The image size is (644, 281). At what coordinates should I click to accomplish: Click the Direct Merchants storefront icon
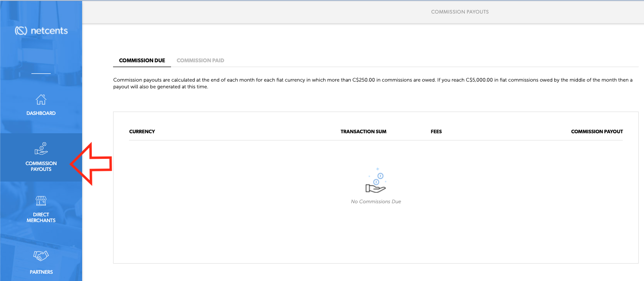coord(41,200)
